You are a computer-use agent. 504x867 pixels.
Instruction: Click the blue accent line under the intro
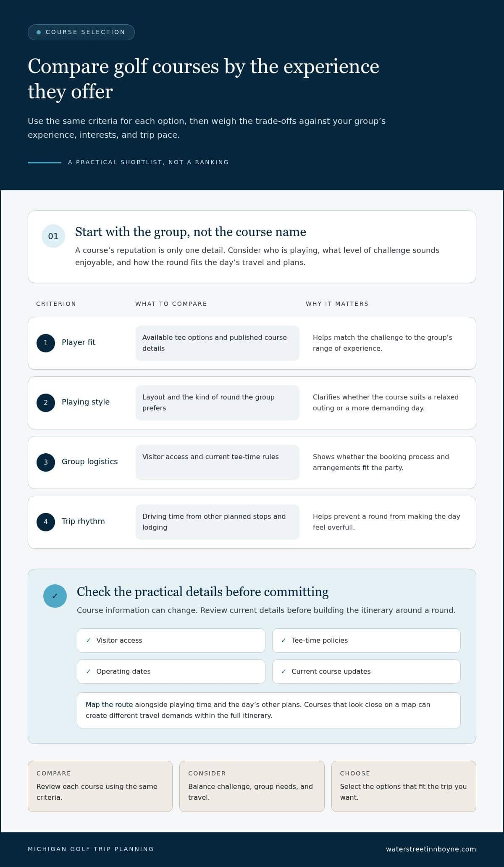click(45, 162)
